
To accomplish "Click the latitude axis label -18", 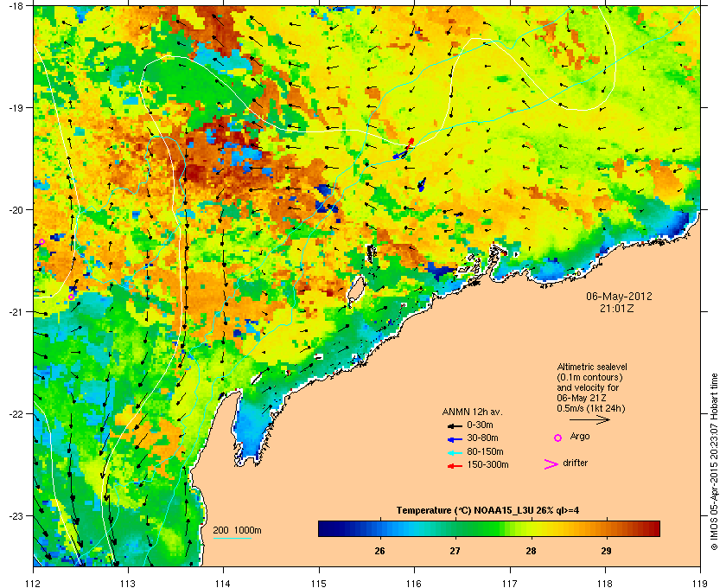I will pos(16,7).
